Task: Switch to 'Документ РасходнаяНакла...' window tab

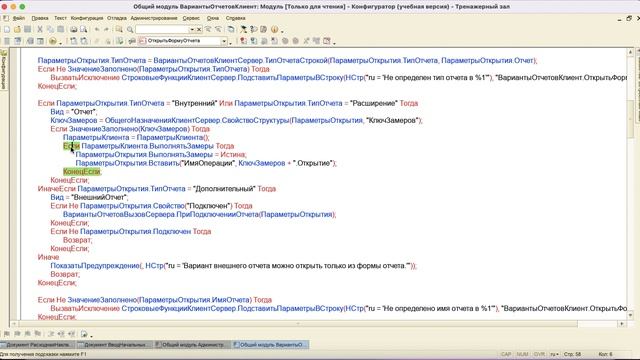Action: [37, 345]
